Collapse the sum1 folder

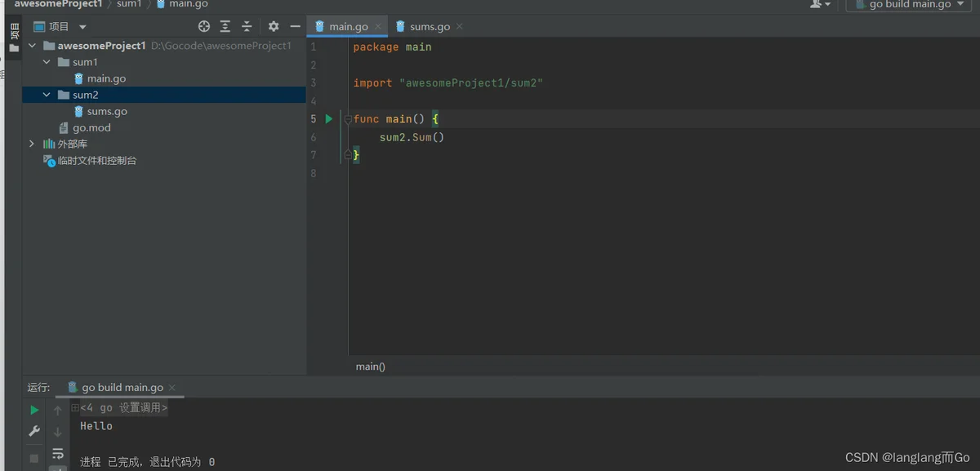47,62
